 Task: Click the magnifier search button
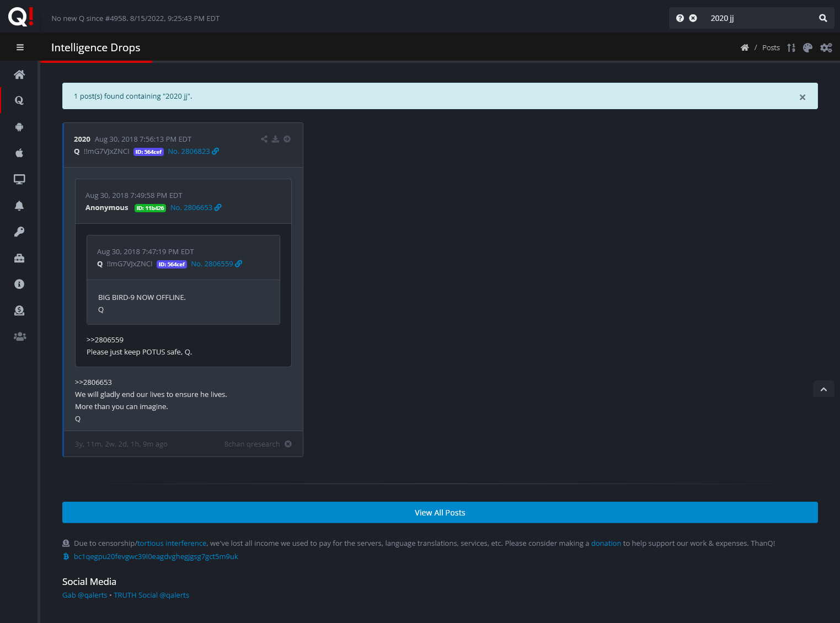(x=823, y=18)
